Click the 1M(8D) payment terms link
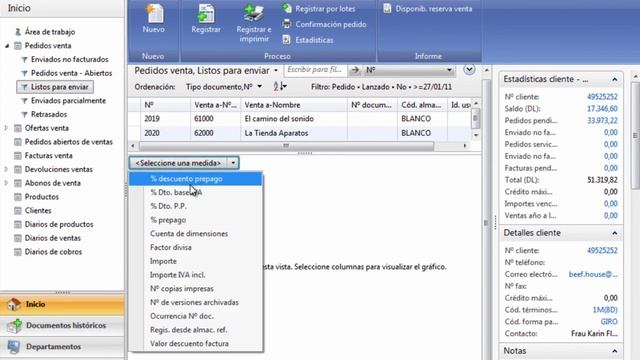The image size is (640, 360). click(x=605, y=310)
